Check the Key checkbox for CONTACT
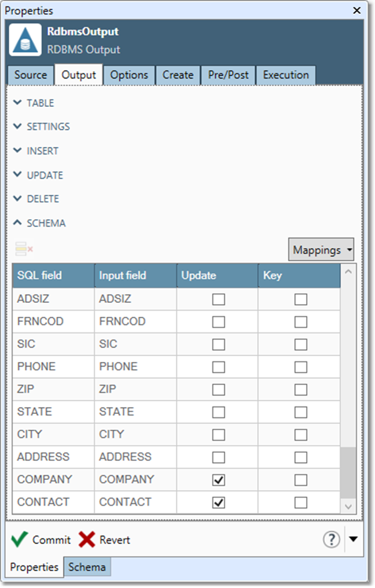Screen dimensions: 375x588 pyautogui.click(x=299, y=502)
